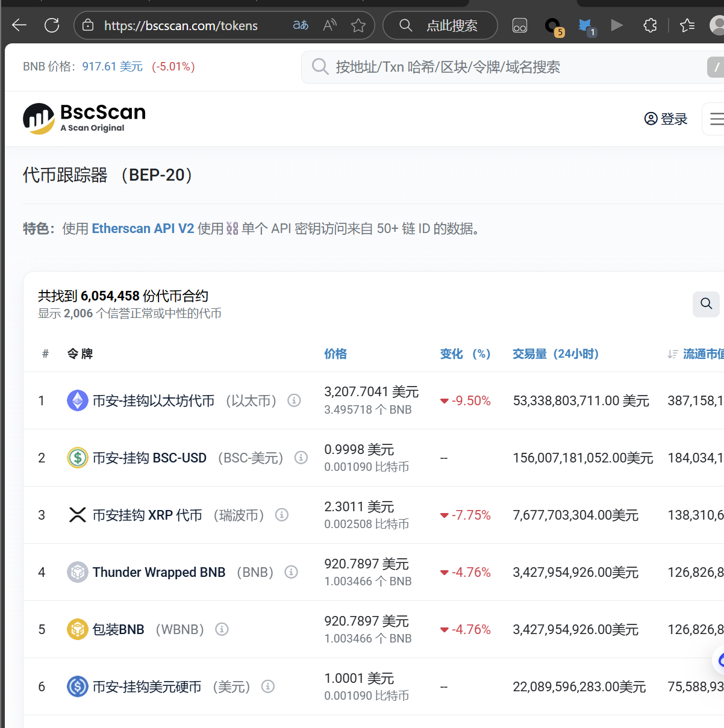
Task: Go back to the previous page
Action: tap(19, 25)
